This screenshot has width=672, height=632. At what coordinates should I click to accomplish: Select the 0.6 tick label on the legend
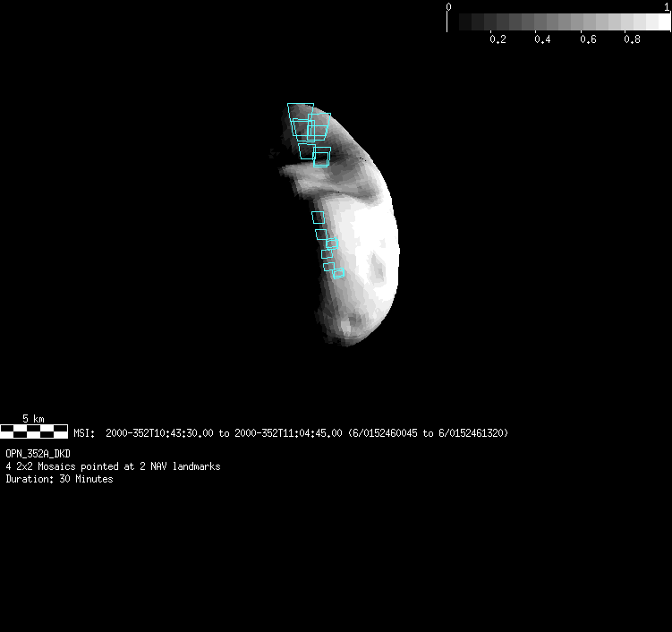[588, 39]
